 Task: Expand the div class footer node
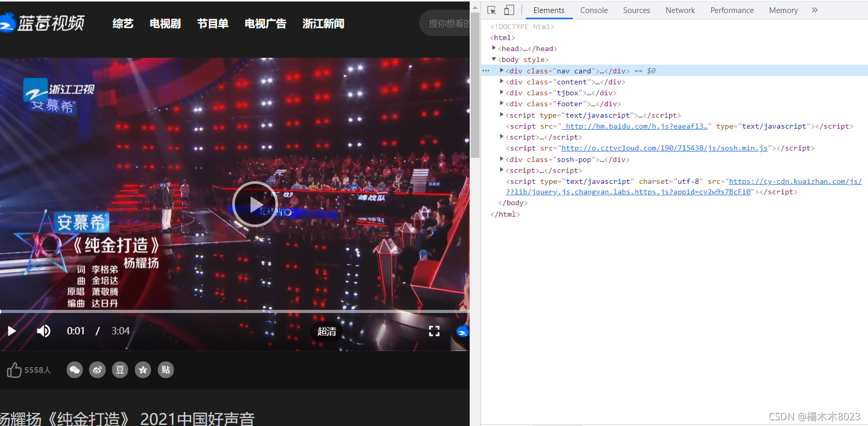[501, 103]
